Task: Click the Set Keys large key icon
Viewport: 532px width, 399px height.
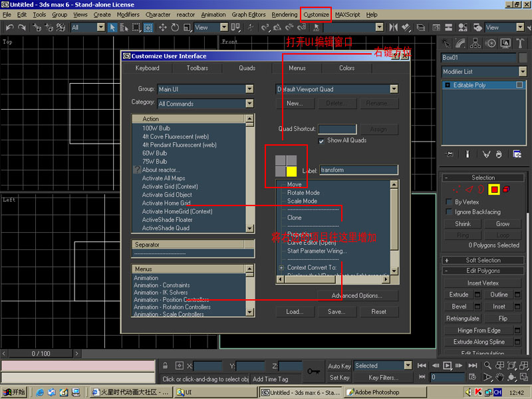Action: (314, 371)
